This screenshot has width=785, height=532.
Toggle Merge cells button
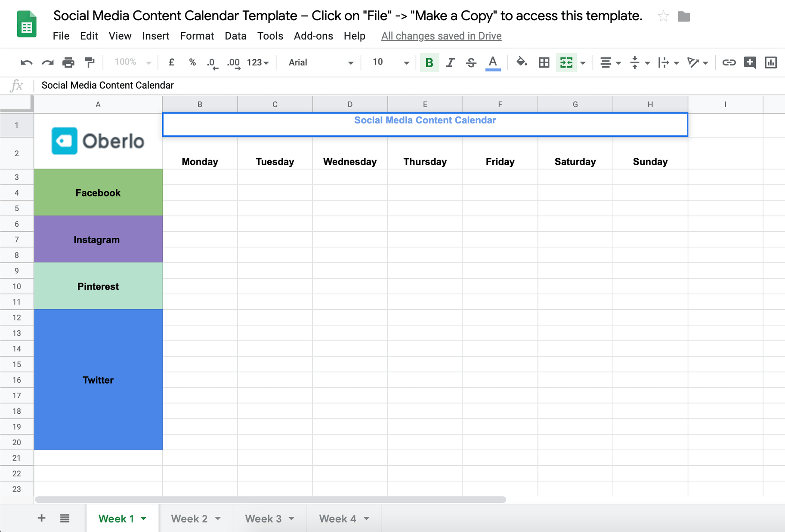tap(566, 63)
